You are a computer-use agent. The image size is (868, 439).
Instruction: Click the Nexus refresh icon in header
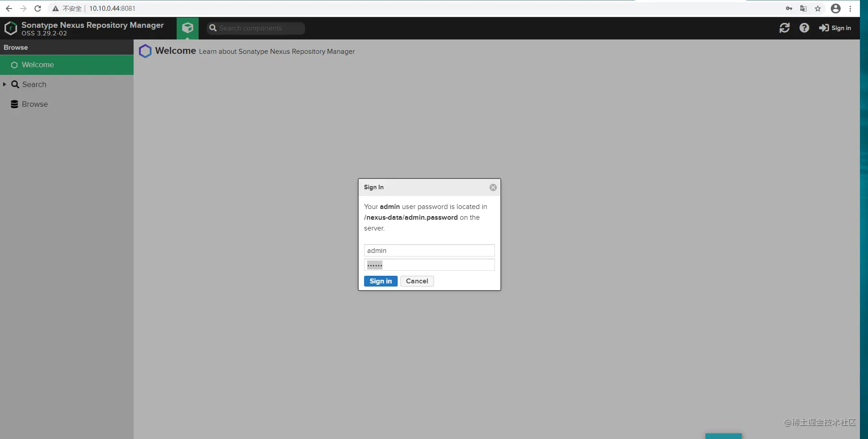785,28
